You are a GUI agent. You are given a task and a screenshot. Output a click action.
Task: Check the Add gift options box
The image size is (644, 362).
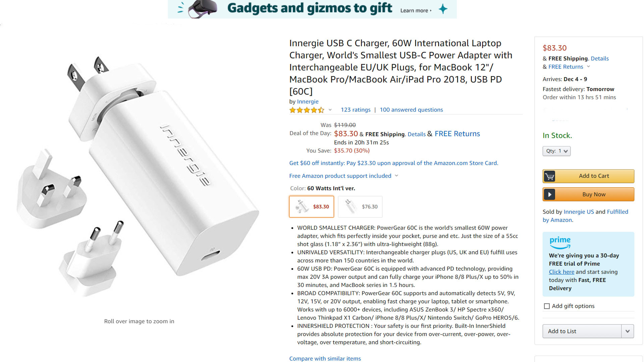[x=547, y=306]
